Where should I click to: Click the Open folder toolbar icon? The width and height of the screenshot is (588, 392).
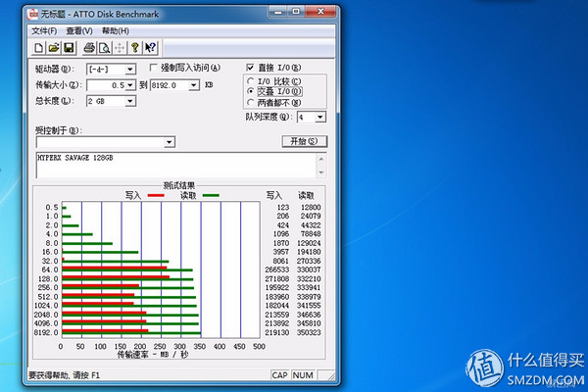pos(54,47)
